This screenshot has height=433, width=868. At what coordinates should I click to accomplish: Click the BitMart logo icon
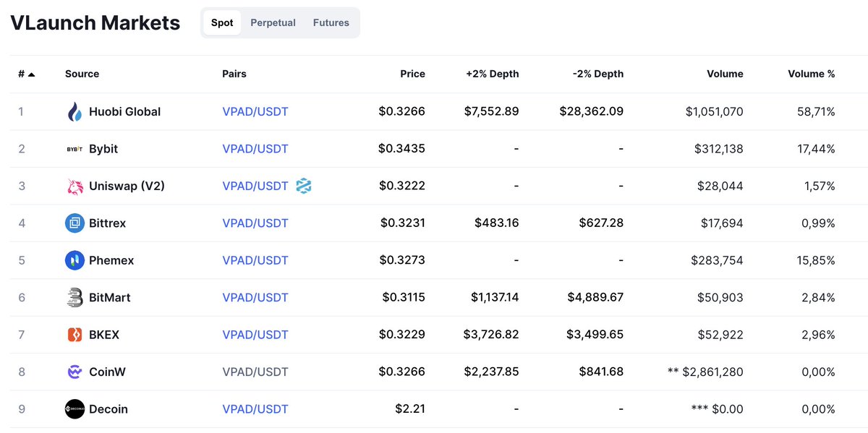75,297
